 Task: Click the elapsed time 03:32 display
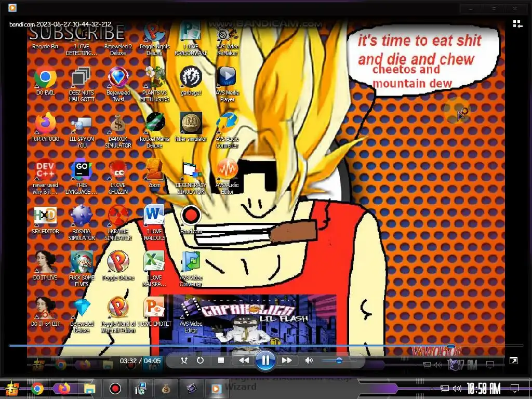click(x=128, y=361)
